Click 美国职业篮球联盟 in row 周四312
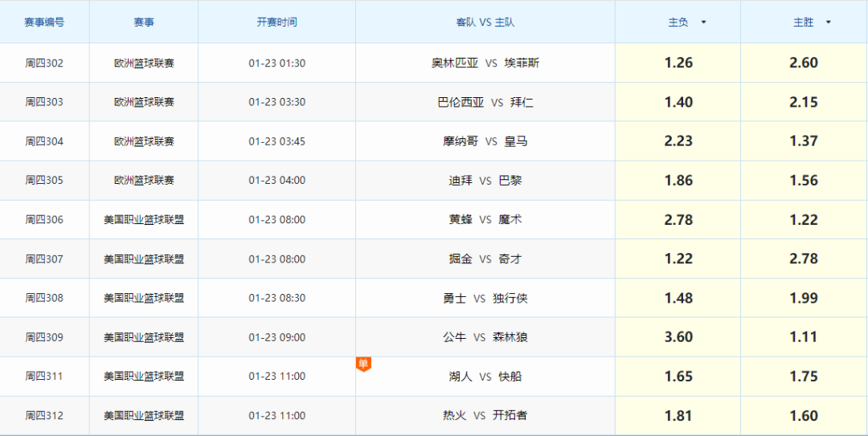Viewport: 868px width, 436px height. point(144,416)
